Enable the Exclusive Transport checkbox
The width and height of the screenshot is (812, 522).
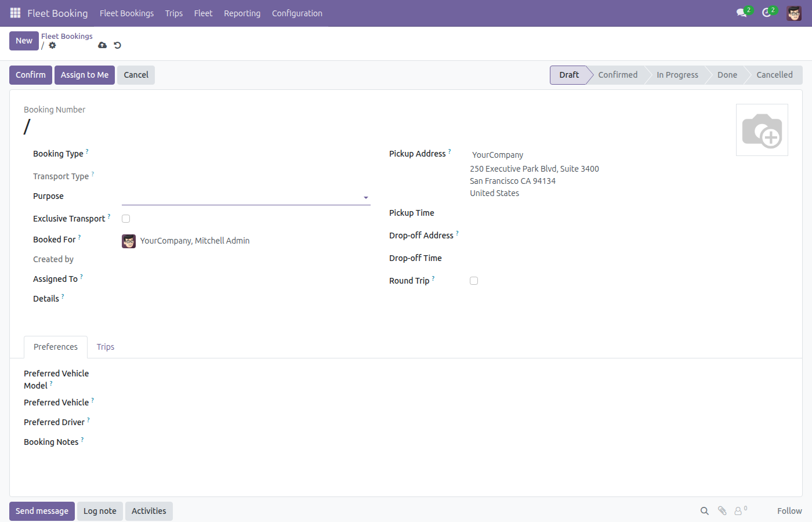126,219
